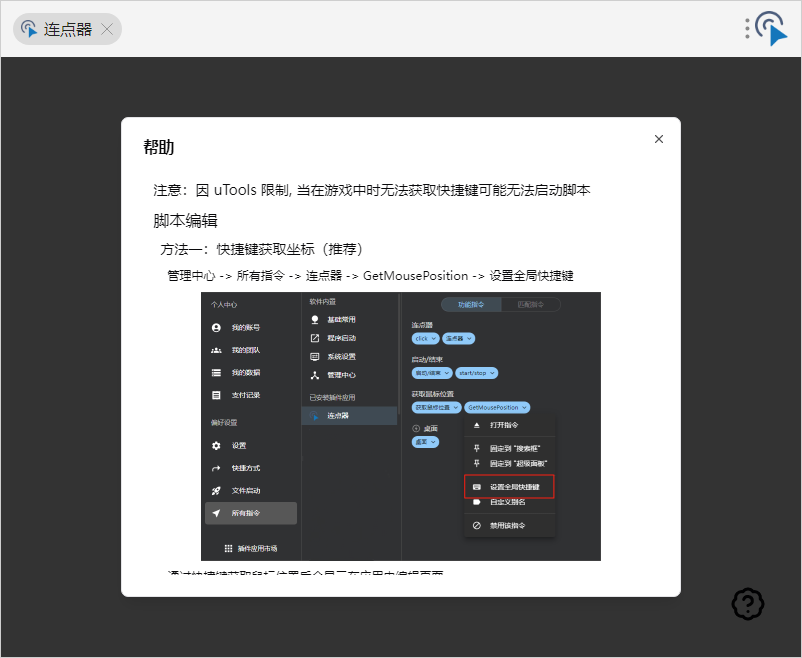Image resolution: width=802 pixels, height=658 pixels.
Task: Click the 连点器 plugin tag label
Action: pos(67,29)
